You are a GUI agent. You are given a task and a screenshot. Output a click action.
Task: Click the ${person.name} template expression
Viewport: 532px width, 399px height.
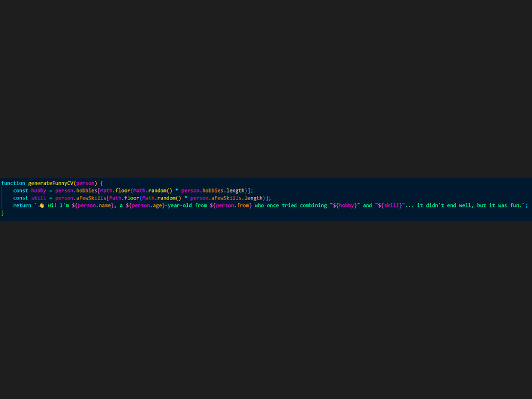[x=93, y=205]
